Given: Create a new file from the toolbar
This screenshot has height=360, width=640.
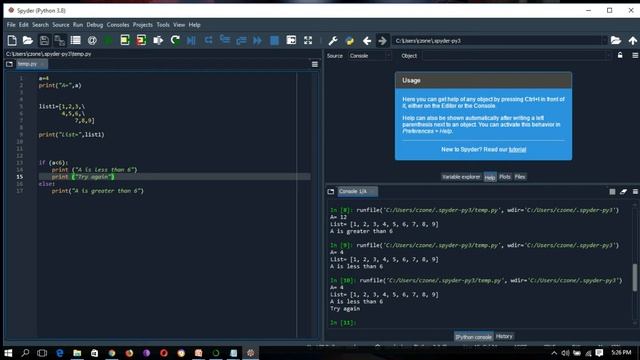Looking at the screenshot, I should click(12, 40).
